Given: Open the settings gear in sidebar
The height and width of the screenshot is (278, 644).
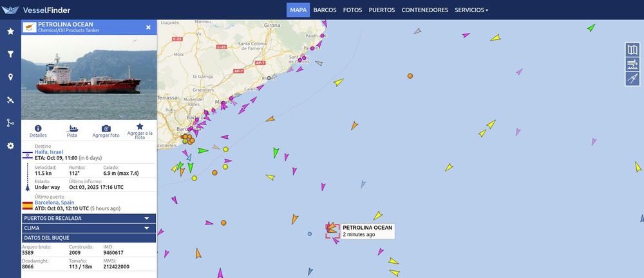Looking at the screenshot, I should click(10, 146).
